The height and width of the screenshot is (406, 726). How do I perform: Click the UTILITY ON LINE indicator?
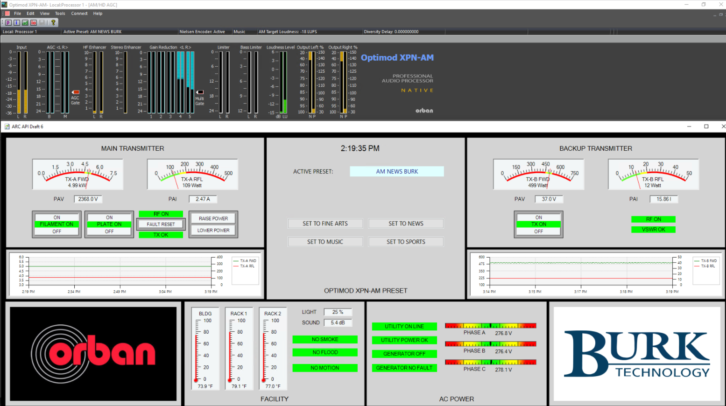[404, 326]
